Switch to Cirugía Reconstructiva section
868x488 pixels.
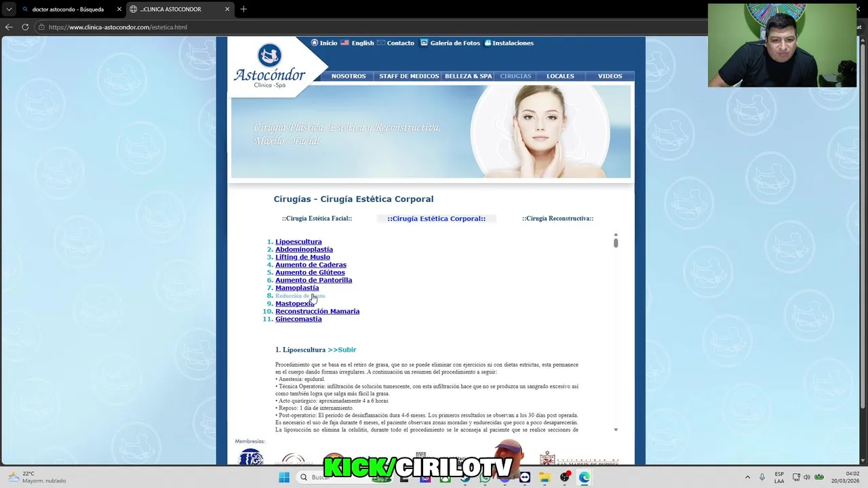coord(557,218)
